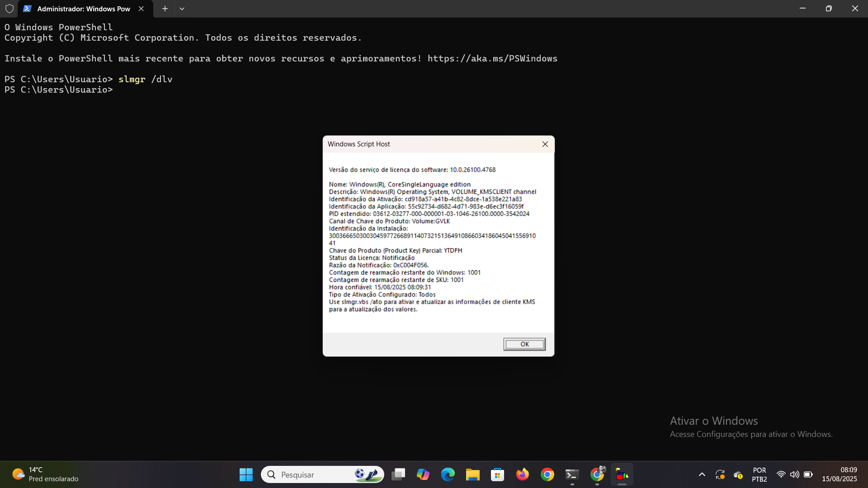
Task: Click the typed command 'slmgr /dlv'
Action: (145, 80)
